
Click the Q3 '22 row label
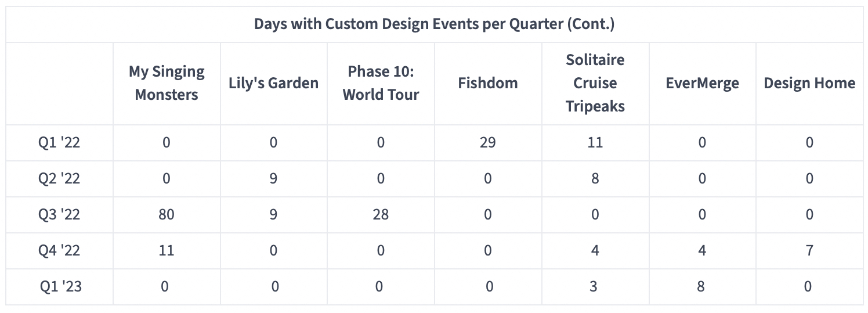tap(59, 214)
